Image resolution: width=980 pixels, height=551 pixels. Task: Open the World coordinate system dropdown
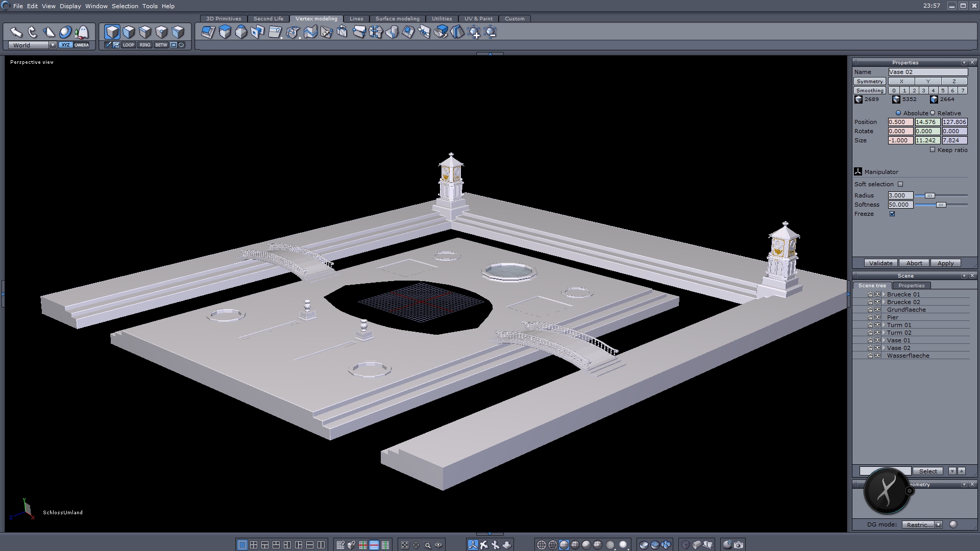click(52, 45)
